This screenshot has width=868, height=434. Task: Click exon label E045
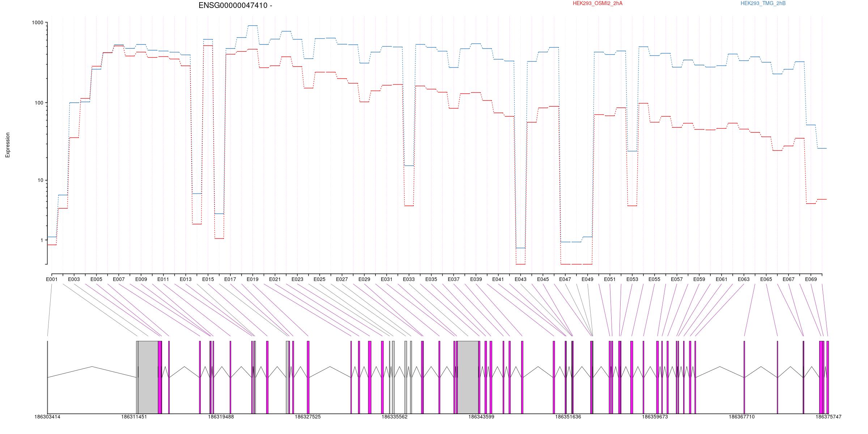pos(543,279)
